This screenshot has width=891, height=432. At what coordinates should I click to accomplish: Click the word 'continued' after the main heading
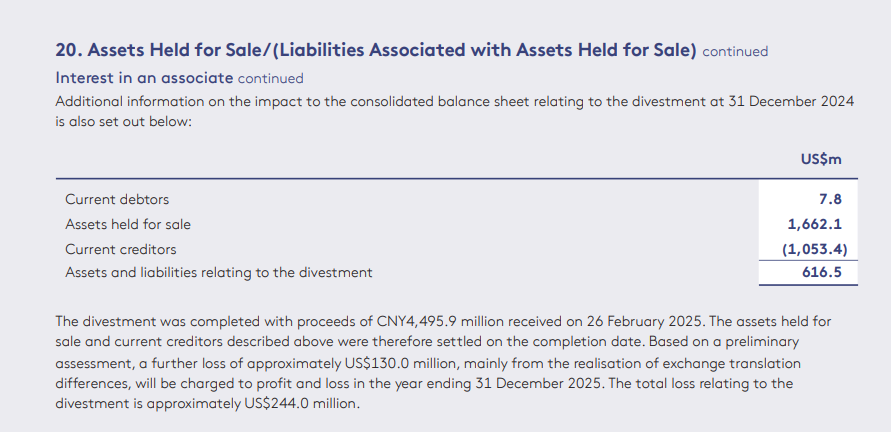click(x=735, y=52)
